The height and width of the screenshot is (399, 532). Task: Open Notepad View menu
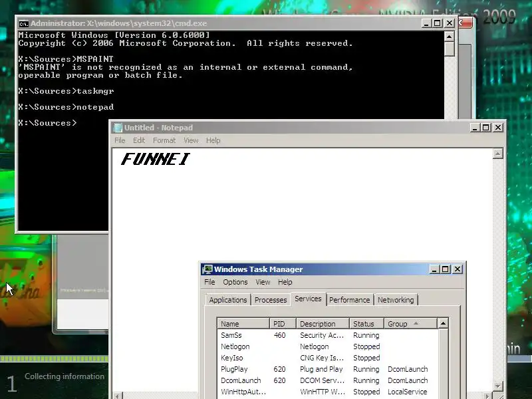tap(191, 140)
